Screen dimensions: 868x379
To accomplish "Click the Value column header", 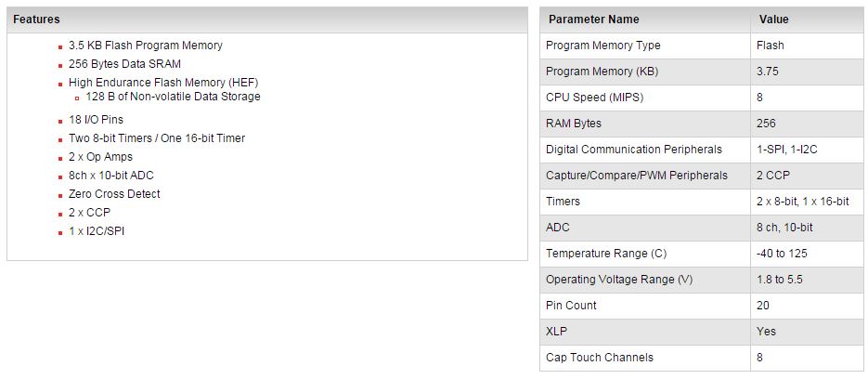I will click(x=807, y=20).
